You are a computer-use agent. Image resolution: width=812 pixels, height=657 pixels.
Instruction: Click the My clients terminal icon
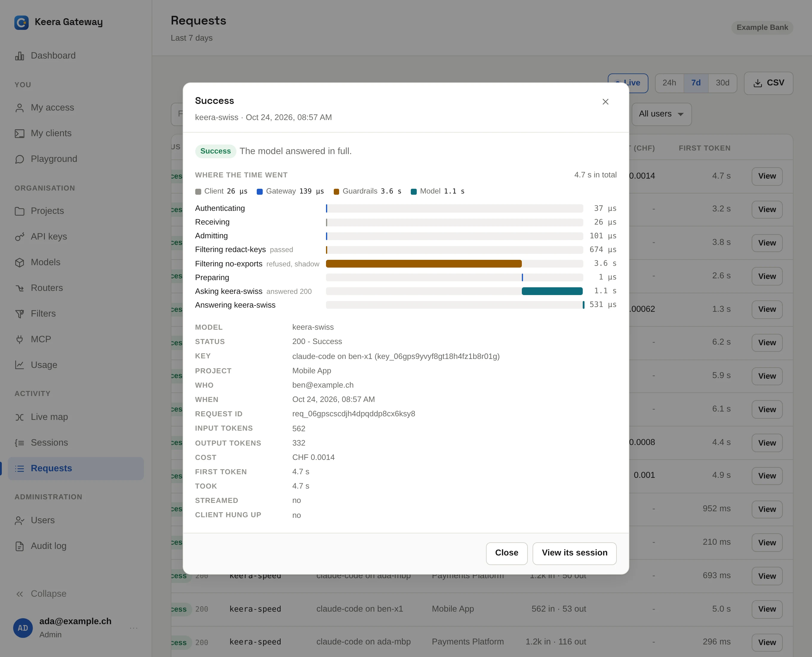[x=20, y=133]
